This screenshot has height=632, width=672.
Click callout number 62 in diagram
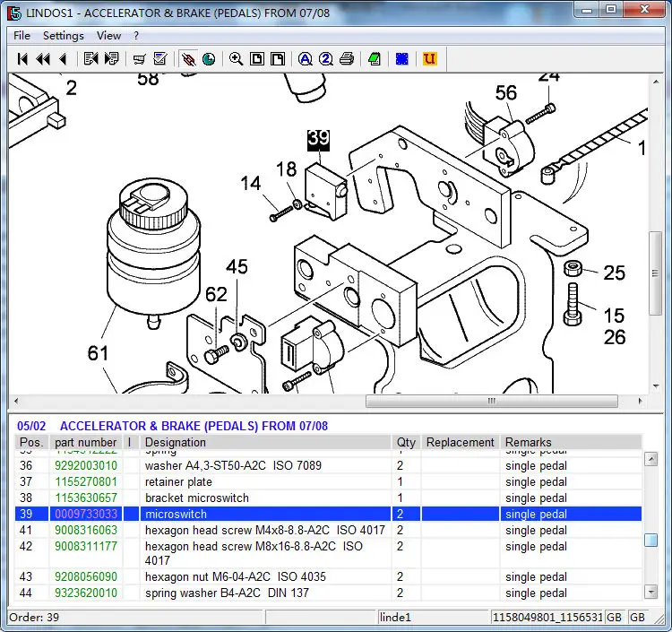point(217,295)
